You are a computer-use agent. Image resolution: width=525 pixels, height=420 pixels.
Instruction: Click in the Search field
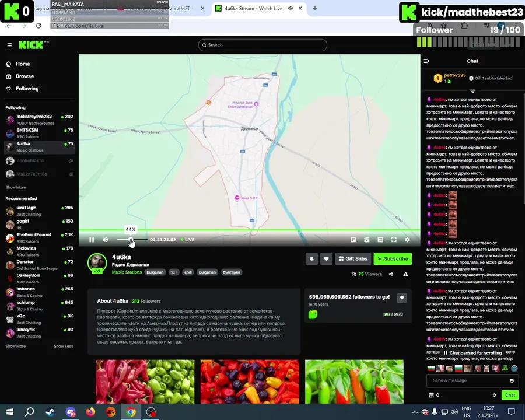[262, 45]
